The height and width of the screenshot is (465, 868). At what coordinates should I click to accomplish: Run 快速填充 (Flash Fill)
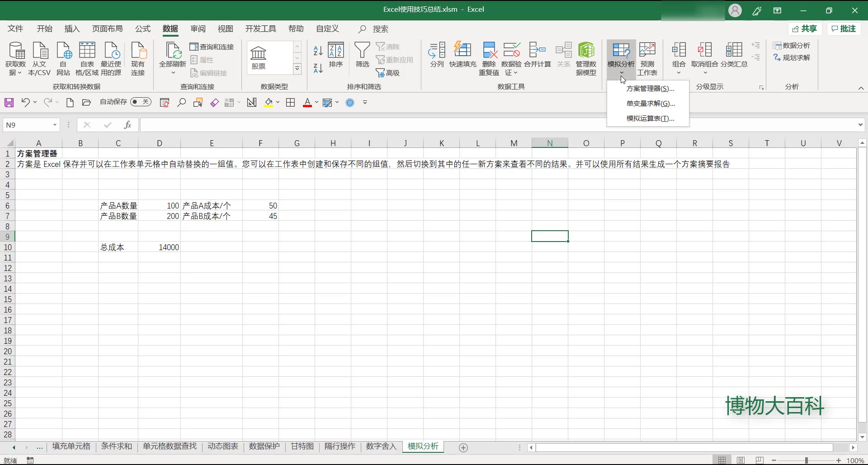click(x=462, y=55)
